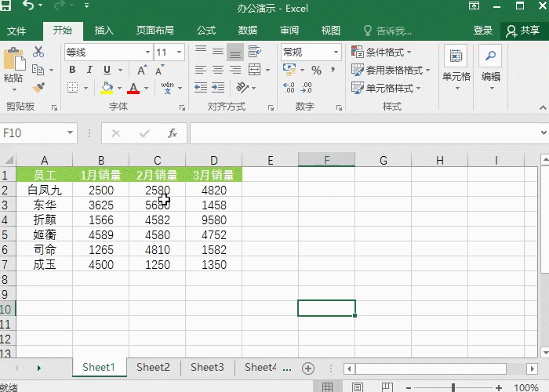The image size is (549, 392).
Task: Click Undo arrow in quick access
Action: coord(27,5)
